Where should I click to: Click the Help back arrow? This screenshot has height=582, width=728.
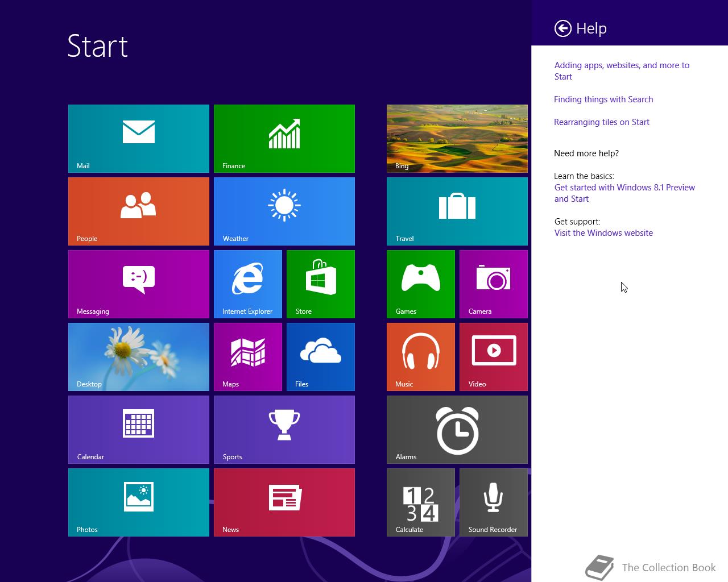coord(563,28)
